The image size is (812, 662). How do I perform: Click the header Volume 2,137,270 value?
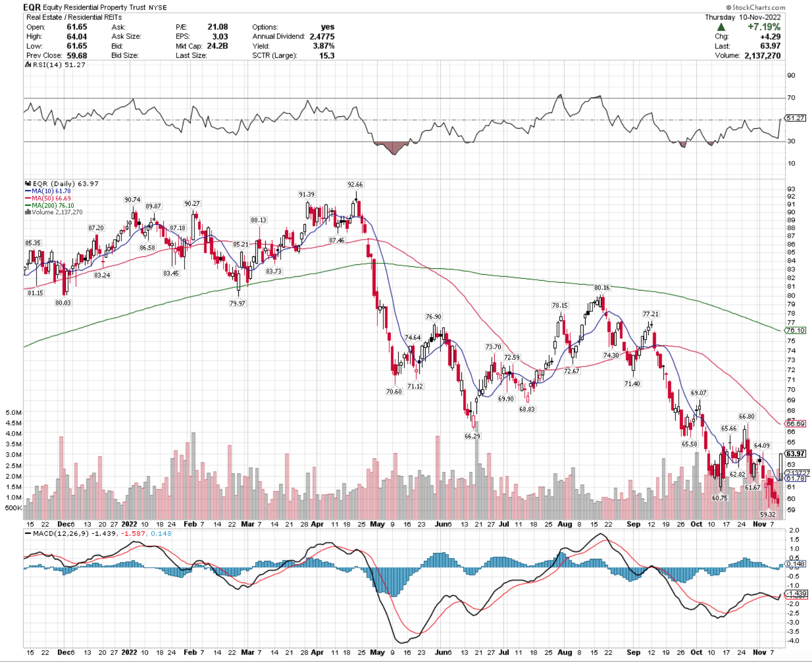pos(762,55)
